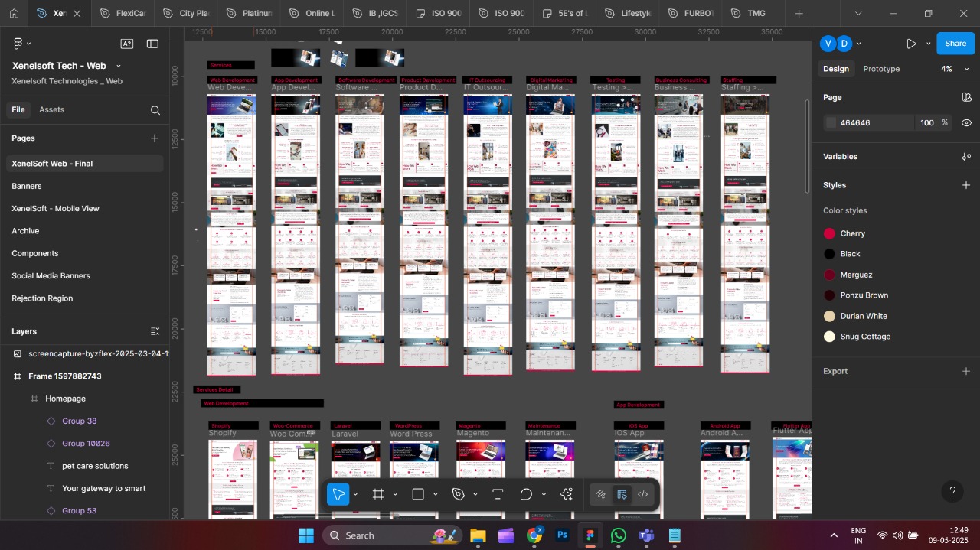
Task: Click the A? missing fonts icon
Action: pos(127,44)
